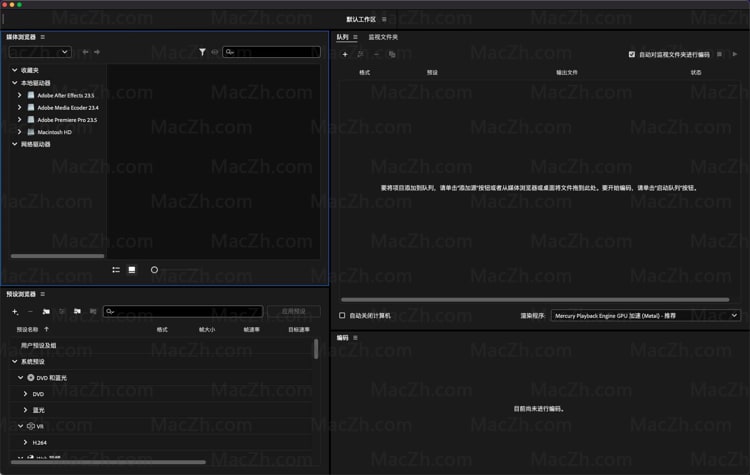Expand the Adobe Media Ecoder 23.4 drive
This screenshot has width=750, height=475.
[20, 108]
